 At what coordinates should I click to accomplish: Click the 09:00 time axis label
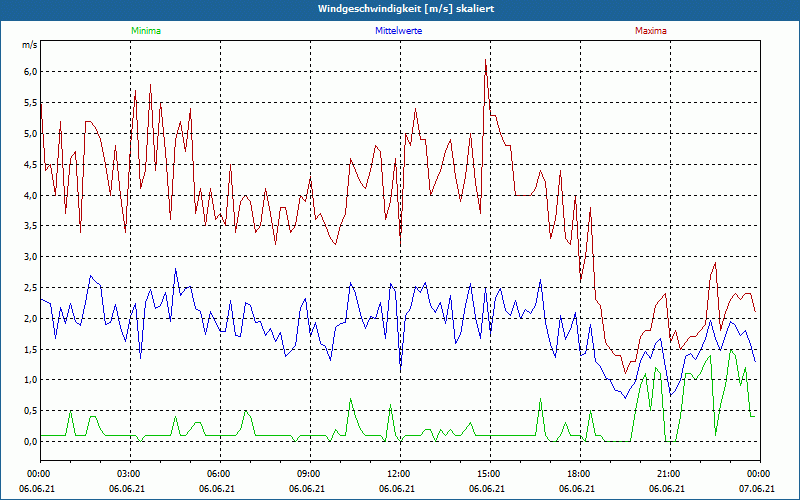(x=309, y=474)
